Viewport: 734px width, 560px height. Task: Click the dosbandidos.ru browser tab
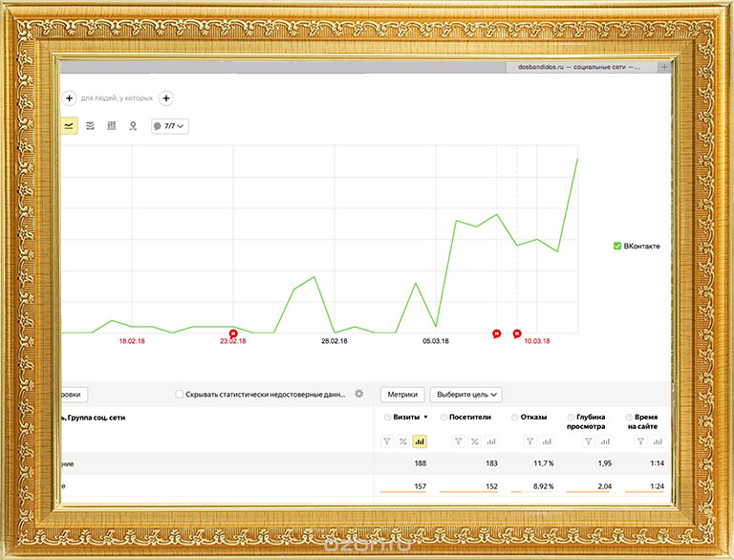point(579,68)
